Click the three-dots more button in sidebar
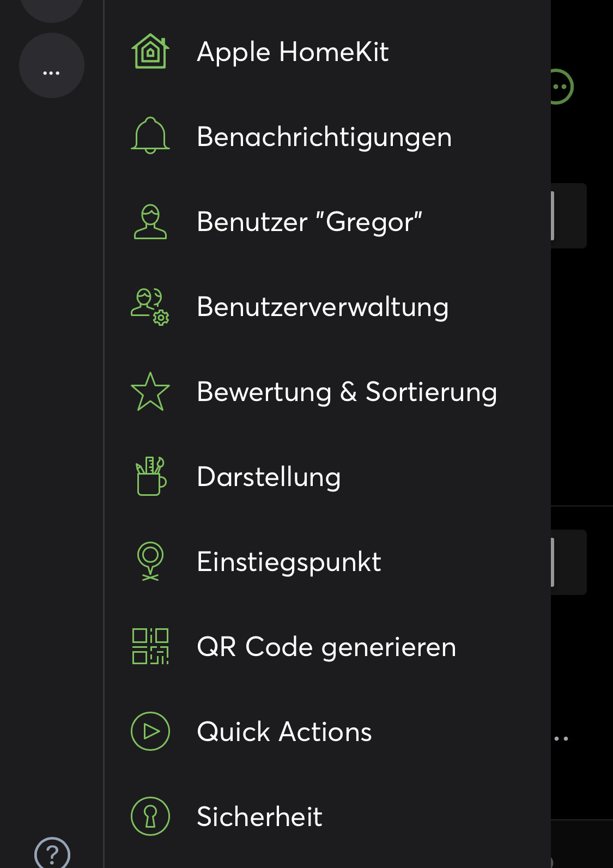Screen dimensions: 613x868 (x=51, y=66)
